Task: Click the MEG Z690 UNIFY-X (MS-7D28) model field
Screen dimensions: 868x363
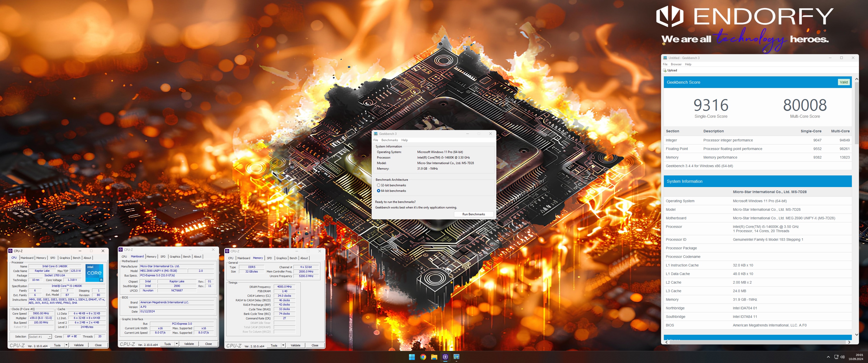Action: (x=163, y=271)
